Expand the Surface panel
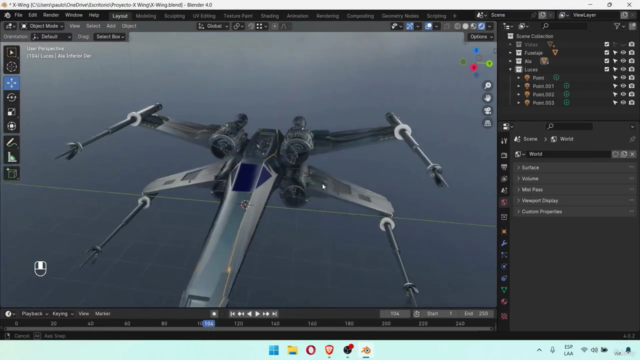Image resolution: width=640 pixels, height=360 pixels. pyautogui.click(x=575, y=168)
